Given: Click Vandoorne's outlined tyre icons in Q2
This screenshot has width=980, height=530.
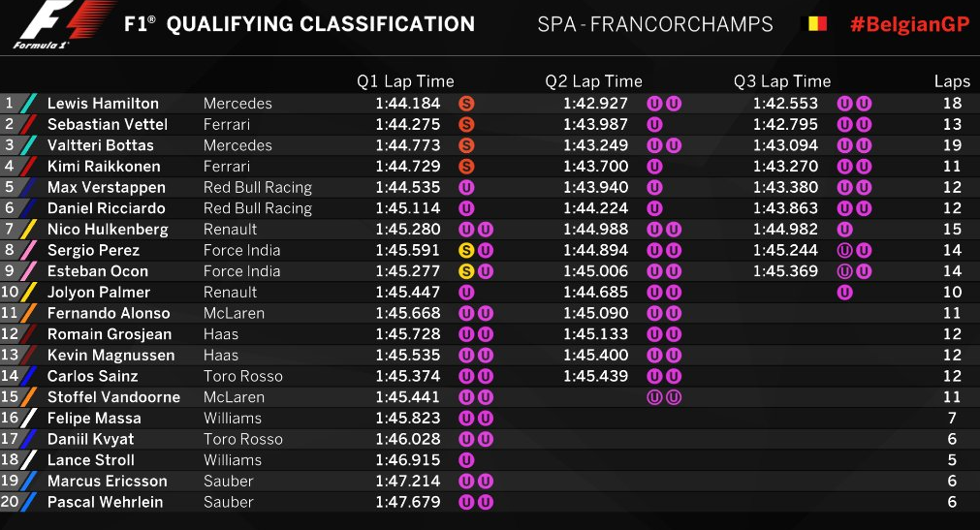Looking at the screenshot, I should click(664, 397).
